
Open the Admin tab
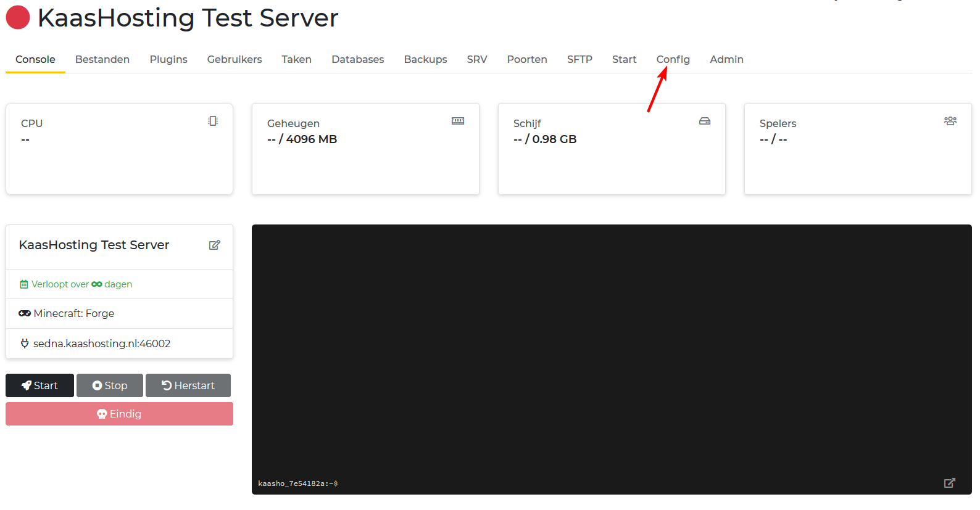coord(726,59)
